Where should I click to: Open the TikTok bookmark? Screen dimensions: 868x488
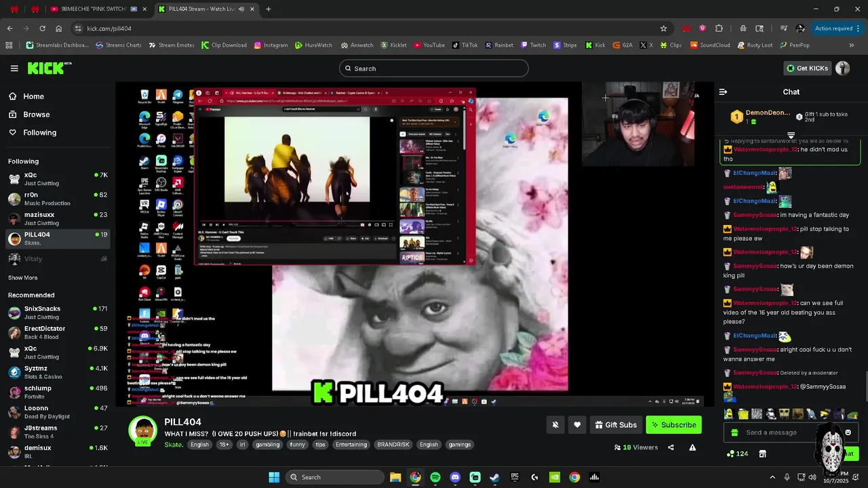(465, 45)
